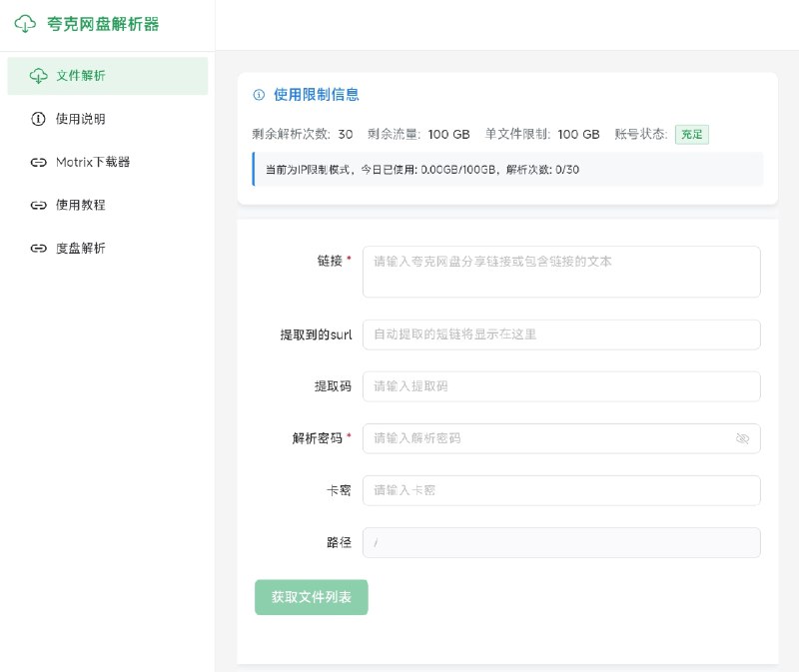Click the link icon next to 度盘解析
The image size is (799, 672).
[38, 248]
